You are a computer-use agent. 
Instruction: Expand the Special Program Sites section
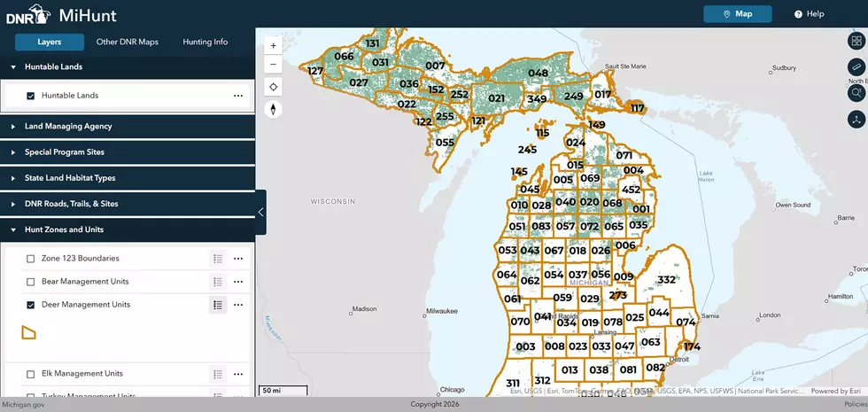128,152
